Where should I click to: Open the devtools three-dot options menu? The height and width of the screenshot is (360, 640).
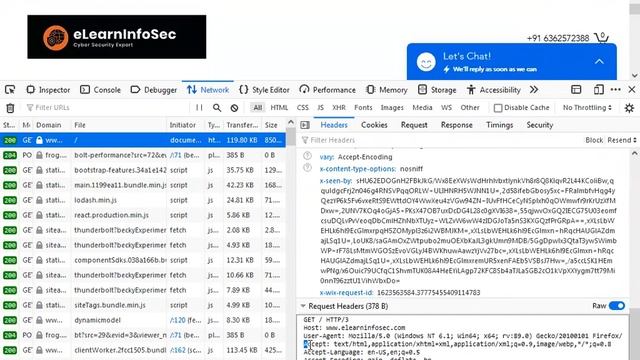click(616, 90)
